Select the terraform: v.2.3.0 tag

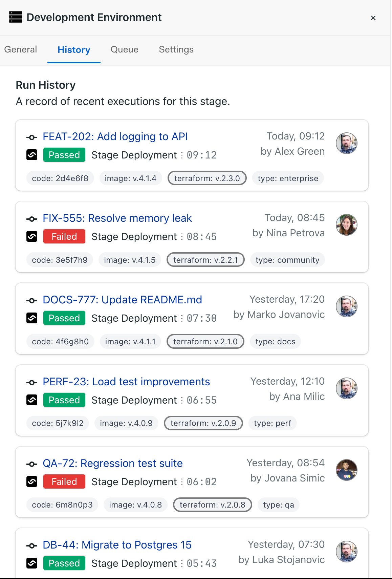pyautogui.click(x=207, y=178)
